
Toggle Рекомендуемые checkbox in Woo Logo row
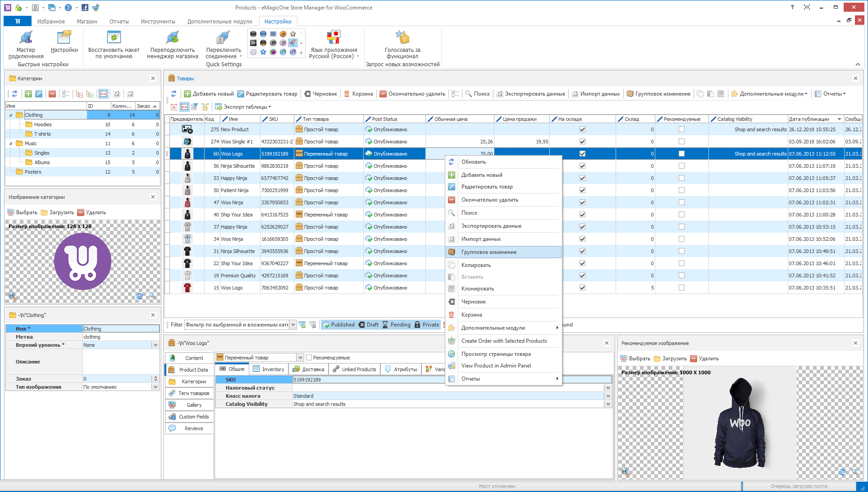681,154
